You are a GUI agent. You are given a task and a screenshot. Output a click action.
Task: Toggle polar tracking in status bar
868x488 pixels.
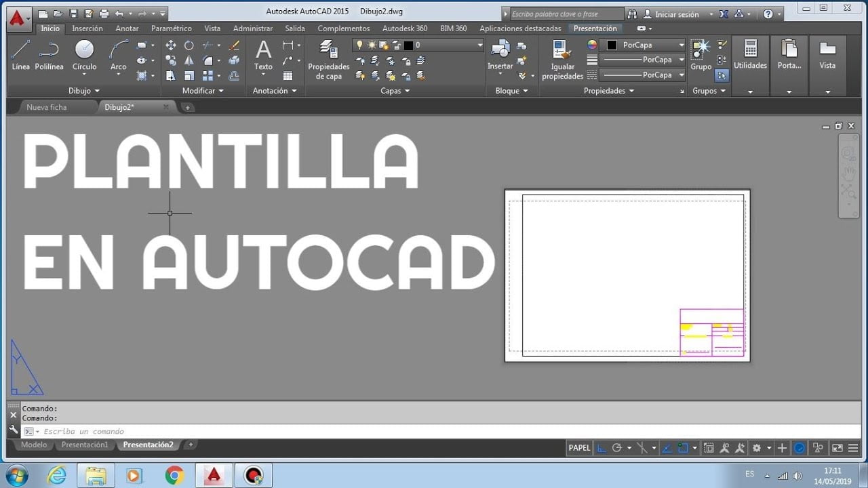tap(616, 448)
